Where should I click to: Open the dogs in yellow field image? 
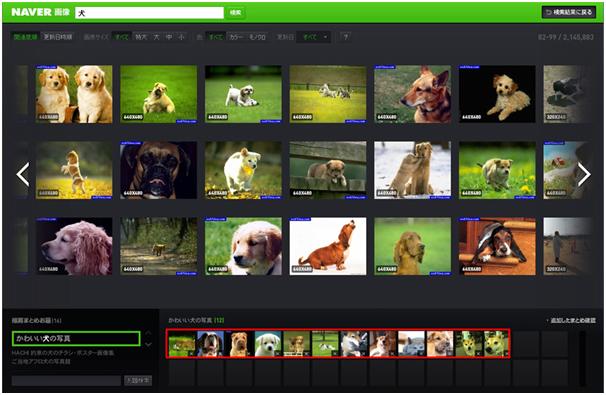(x=328, y=94)
